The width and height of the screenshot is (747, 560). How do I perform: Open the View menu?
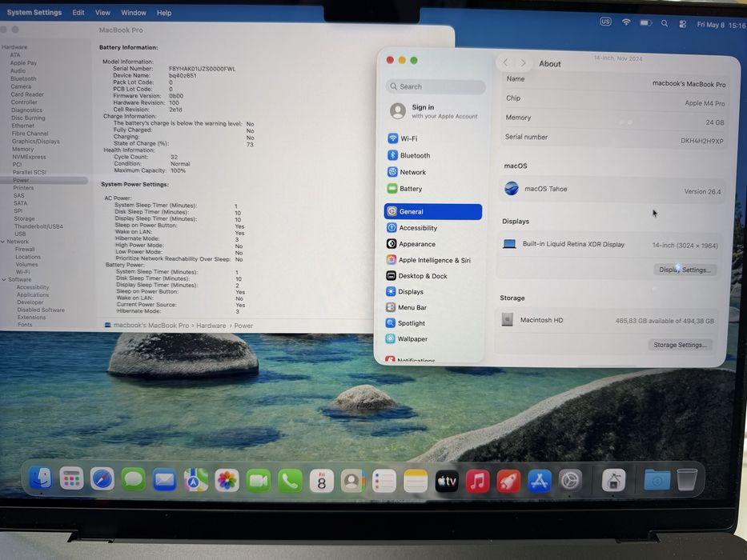click(x=102, y=13)
